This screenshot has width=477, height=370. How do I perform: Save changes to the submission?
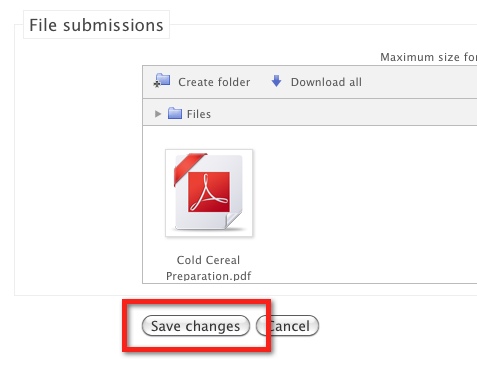click(x=196, y=326)
